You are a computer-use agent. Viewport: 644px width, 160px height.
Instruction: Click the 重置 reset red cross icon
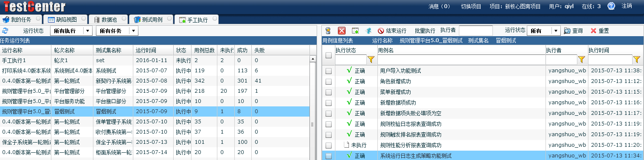pos(593,31)
